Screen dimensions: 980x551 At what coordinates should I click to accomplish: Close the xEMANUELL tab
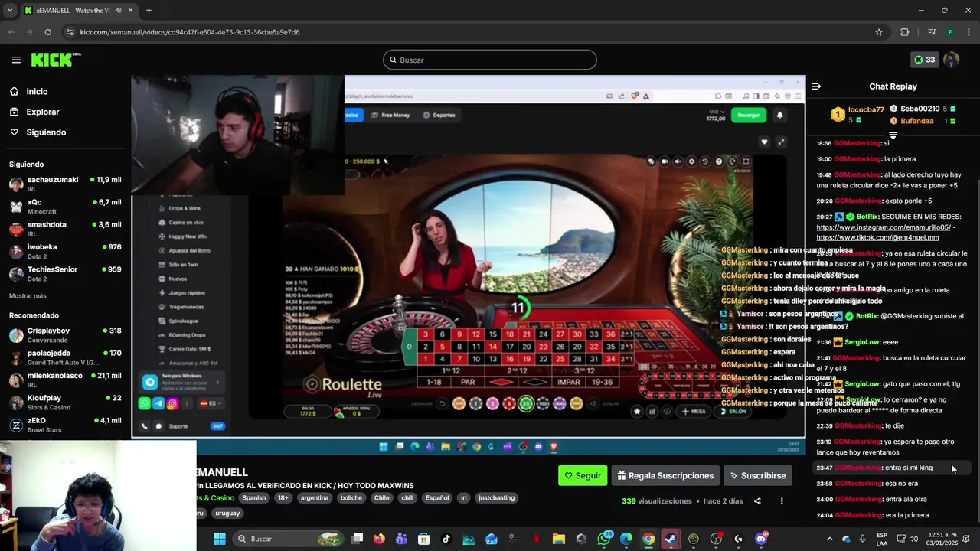point(130,11)
